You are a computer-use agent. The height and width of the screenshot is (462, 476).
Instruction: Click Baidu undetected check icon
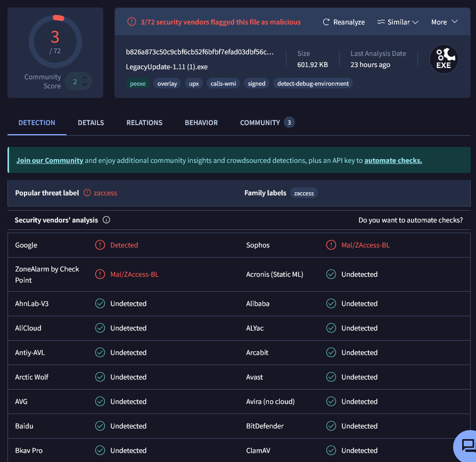click(100, 426)
